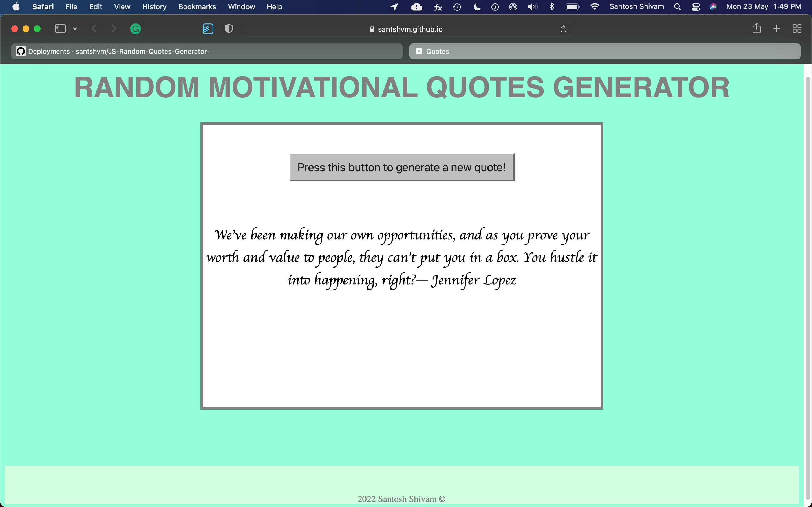Open a new tab with the plus icon
This screenshot has width=812, height=507.
776,28
